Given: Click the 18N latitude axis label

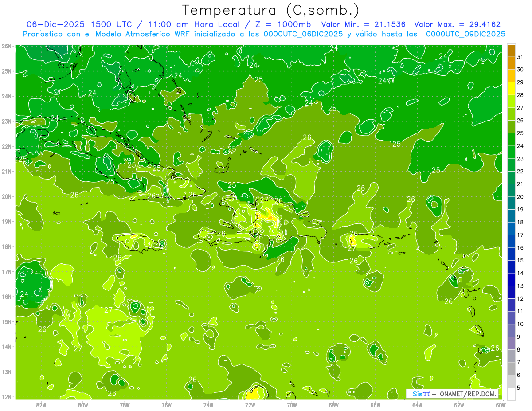Looking at the screenshot, I should point(6,247).
